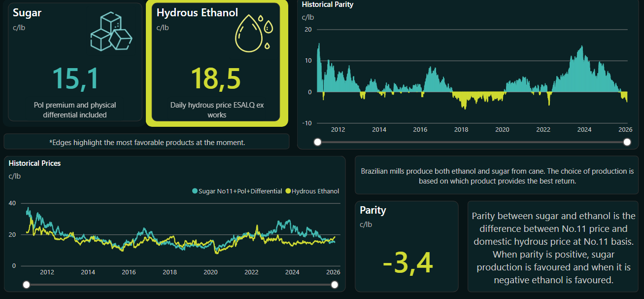Click the edges highlight note text box

(147, 142)
